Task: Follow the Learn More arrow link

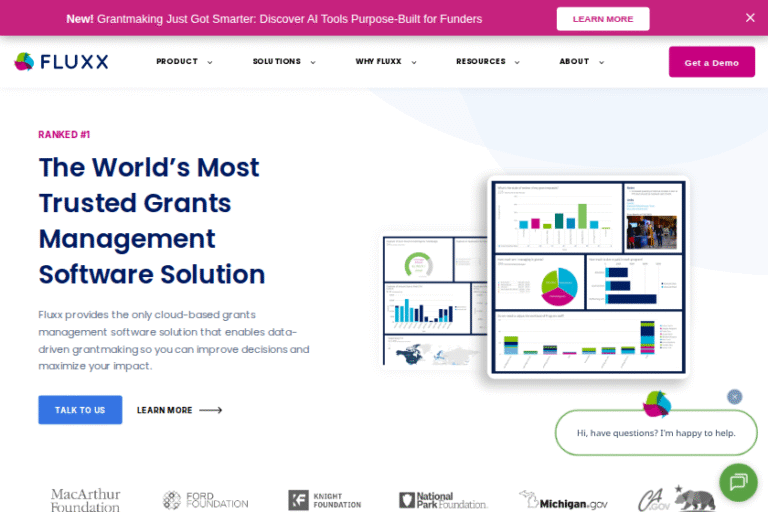Action: click(x=179, y=410)
